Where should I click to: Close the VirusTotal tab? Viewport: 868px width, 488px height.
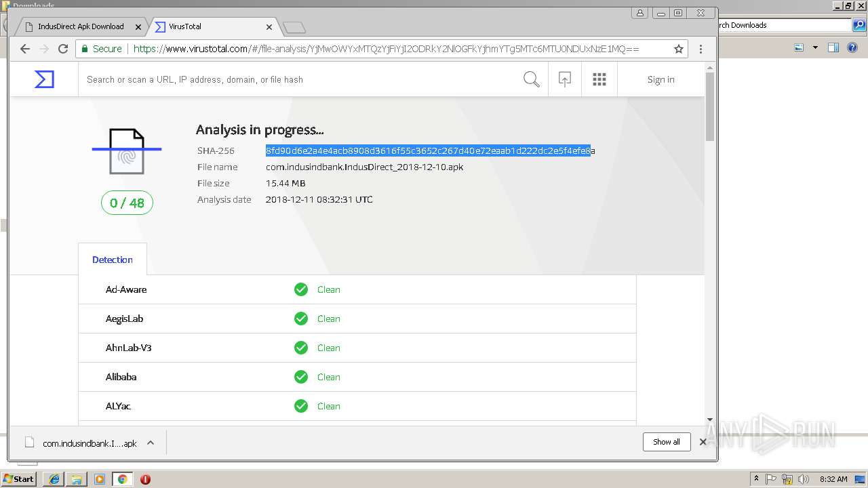[x=269, y=27]
